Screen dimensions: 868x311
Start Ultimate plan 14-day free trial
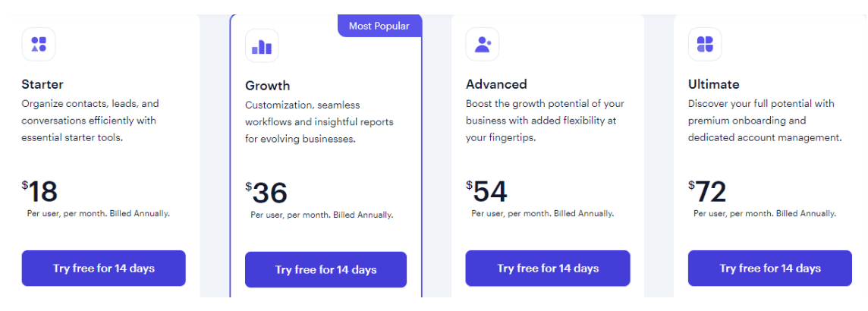coord(769,269)
